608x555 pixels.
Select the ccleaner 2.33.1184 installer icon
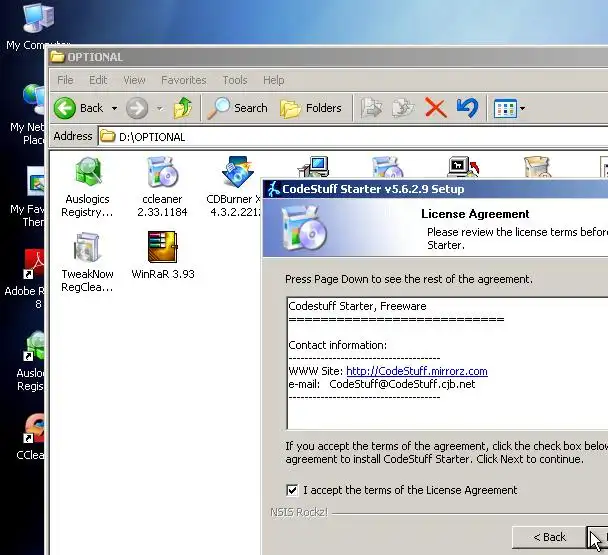162,172
